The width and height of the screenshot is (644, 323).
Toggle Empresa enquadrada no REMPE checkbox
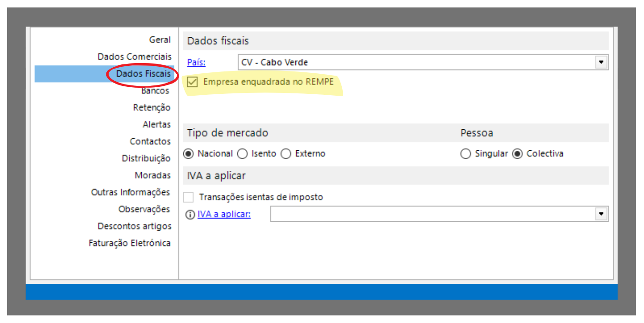(x=192, y=82)
